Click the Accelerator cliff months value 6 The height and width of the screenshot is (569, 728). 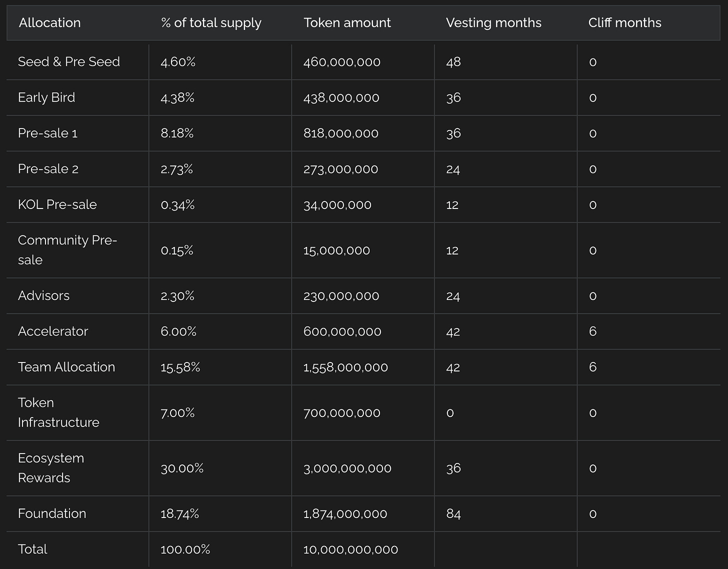pyautogui.click(x=592, y=331)
